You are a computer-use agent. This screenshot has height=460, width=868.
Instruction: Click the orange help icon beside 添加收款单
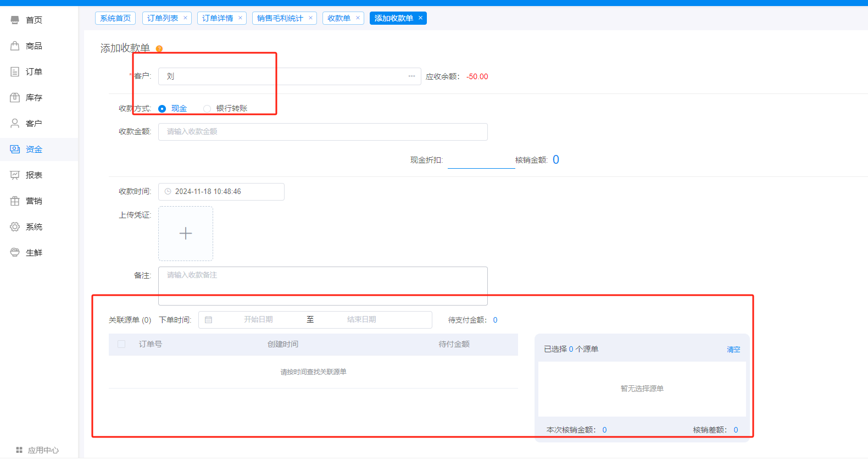[x=159, y=49]
